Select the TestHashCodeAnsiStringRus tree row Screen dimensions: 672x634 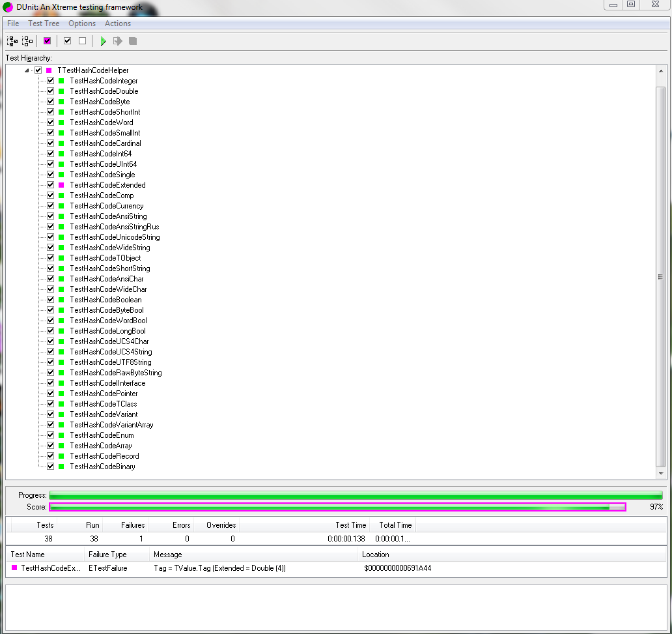tap(115, 227)
